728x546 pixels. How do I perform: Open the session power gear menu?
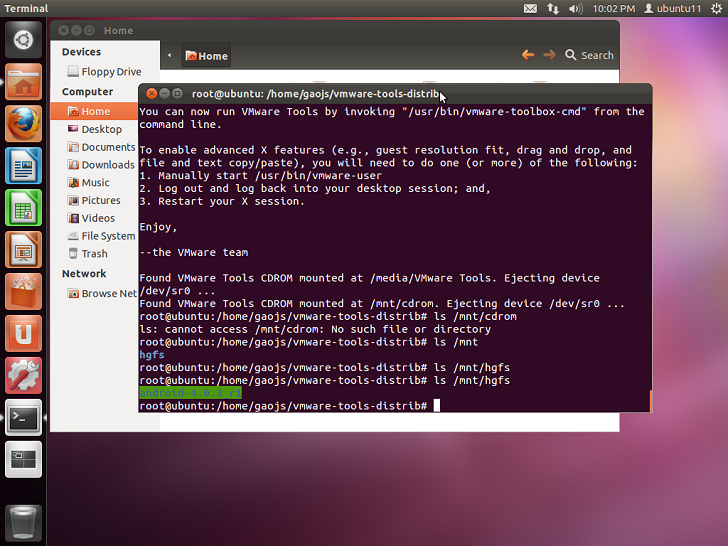pos(716,8)
